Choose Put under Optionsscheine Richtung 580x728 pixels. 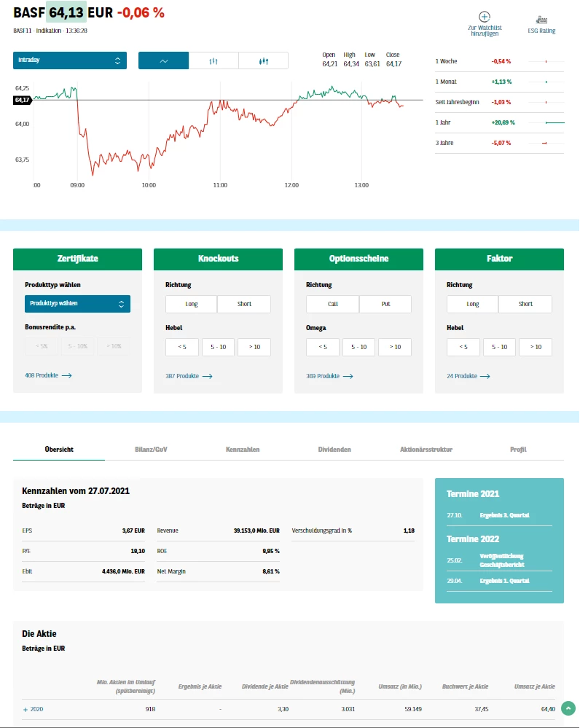(385, 304)
